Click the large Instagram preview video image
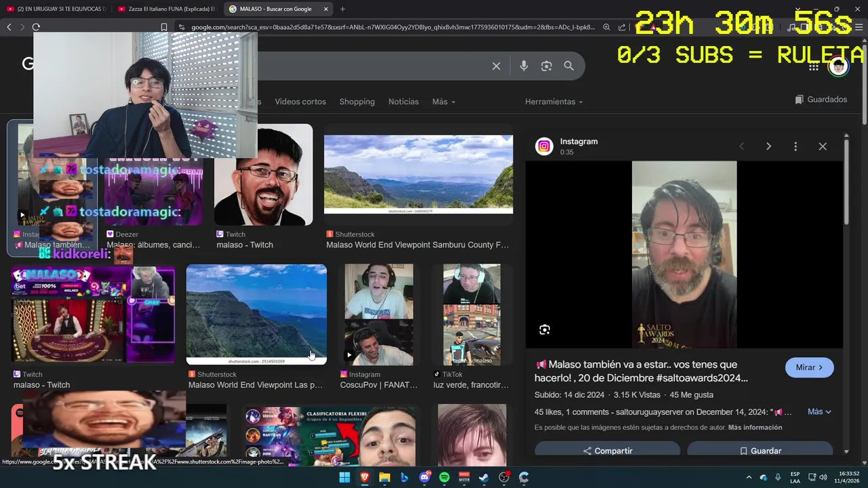 pos(684,254)
